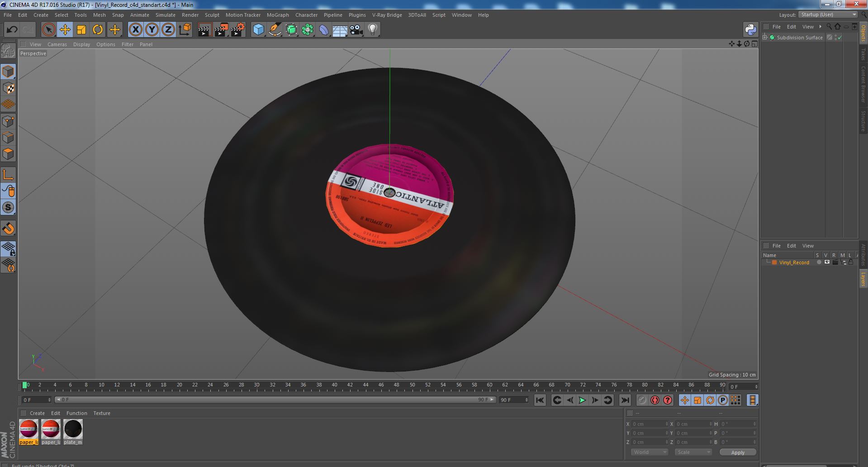Image resolution: width=868 pixels, height=467 pixels.
Task: Add a Floor environment object
Action: click(x=340, y=30)
